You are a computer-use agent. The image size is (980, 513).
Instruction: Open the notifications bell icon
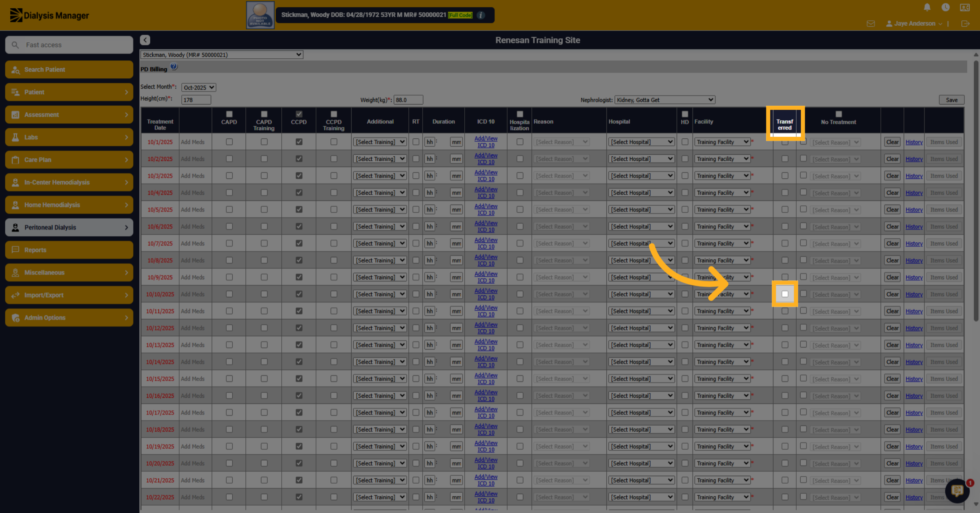point(927,7)
